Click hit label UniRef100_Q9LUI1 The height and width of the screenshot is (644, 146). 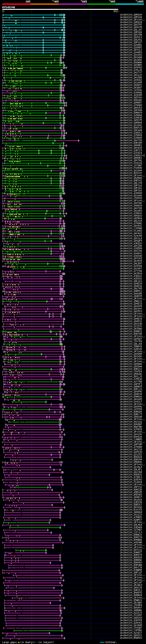click(131, 281)
